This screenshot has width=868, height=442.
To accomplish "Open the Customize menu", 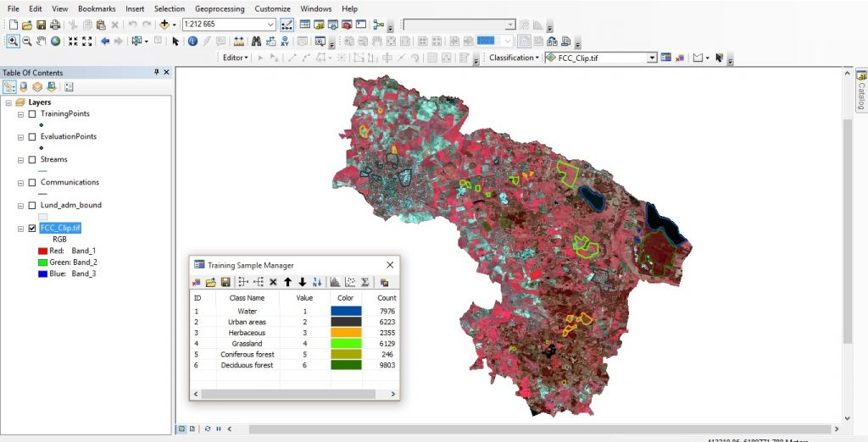I will (x=272, y=8).
